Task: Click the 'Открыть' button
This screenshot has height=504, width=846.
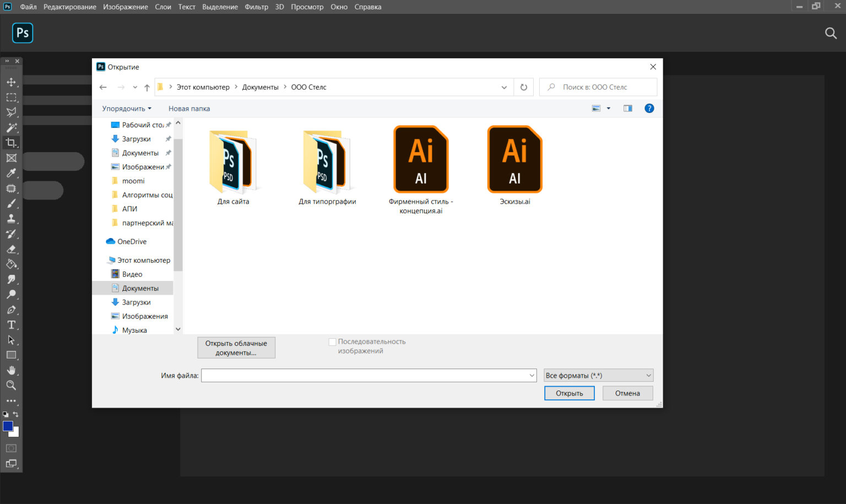Action: (569, 393)
